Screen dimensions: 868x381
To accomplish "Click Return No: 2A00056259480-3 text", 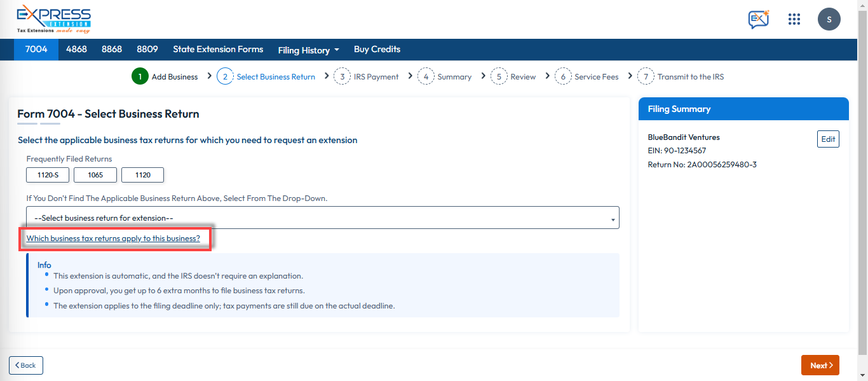I will pyautogui.click(x=702, y=165).
